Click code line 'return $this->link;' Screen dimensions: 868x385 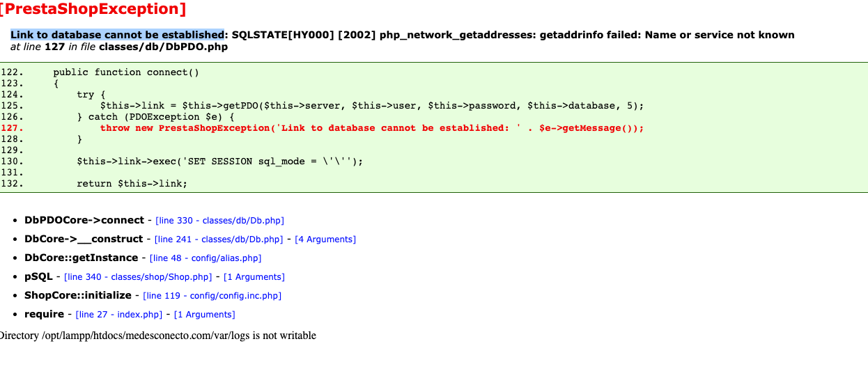pos(132,184)
